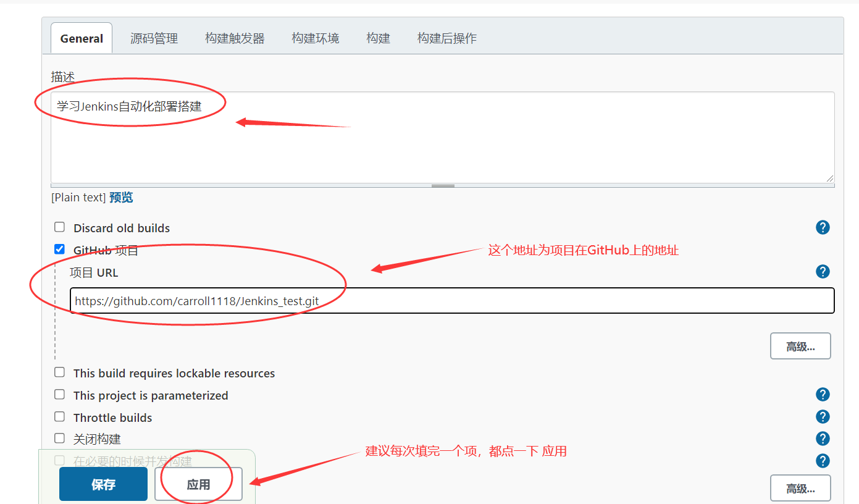This screenshot has height=504, width=859.
Task: Click the 项目 URL input field
Action: pyautogui.click(x=452, y=301)
